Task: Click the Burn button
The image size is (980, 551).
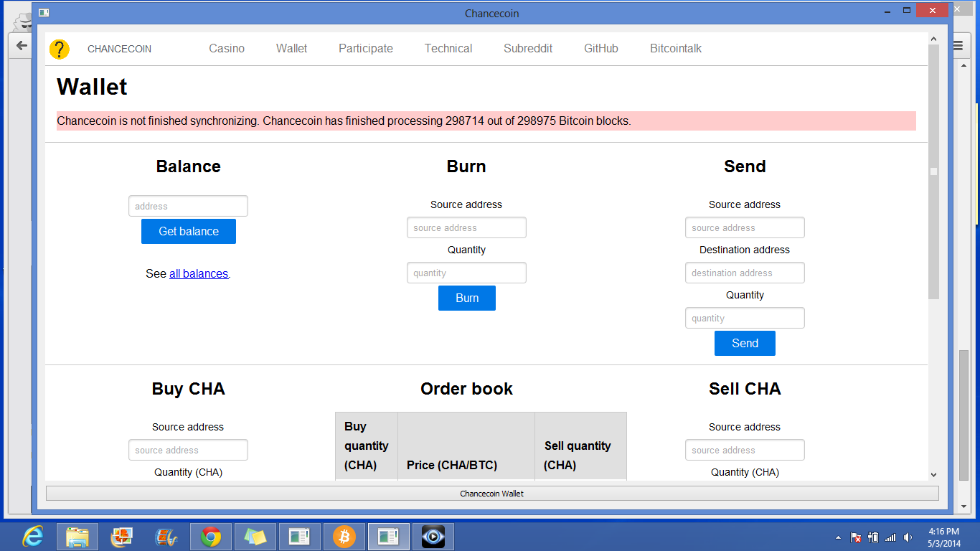Action: [x=467, y=298]
